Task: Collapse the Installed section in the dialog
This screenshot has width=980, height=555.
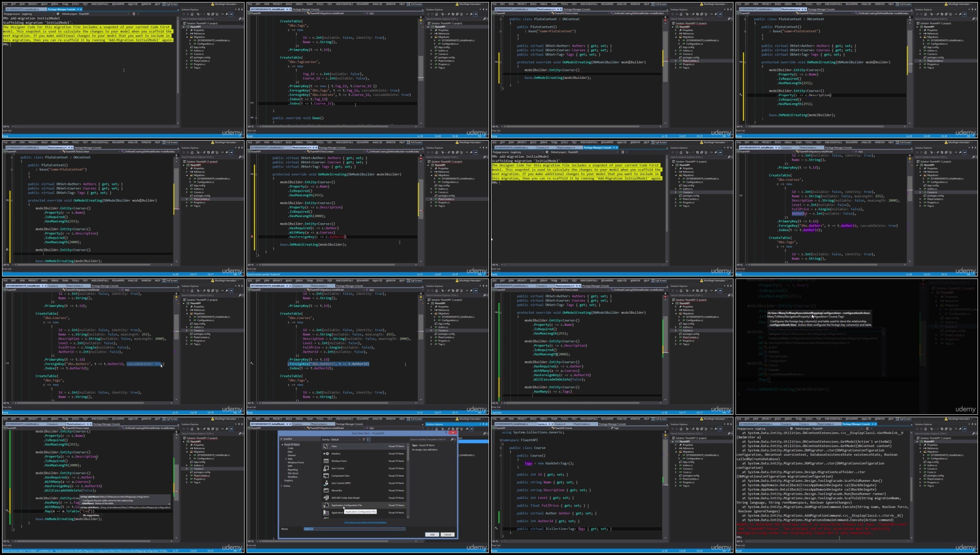Action: (281, 439)
